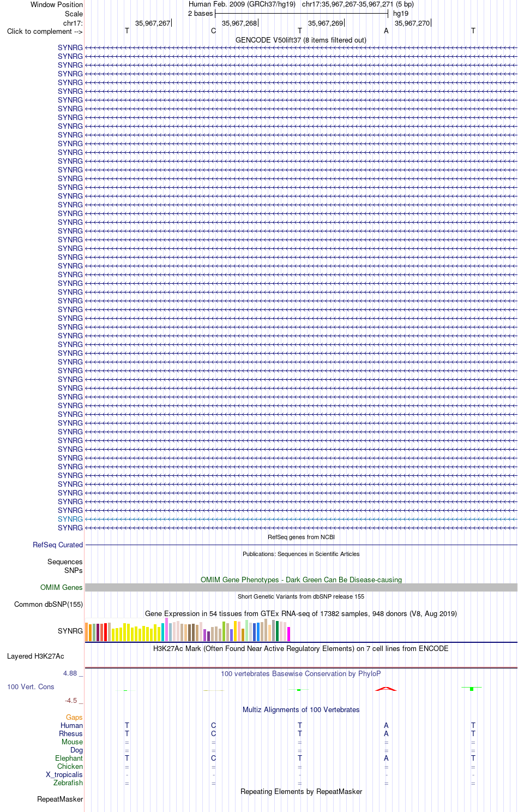Click position label 35,967,270 on ruler
The height and width of the screenshot is (812, 518).
point(412,23)
